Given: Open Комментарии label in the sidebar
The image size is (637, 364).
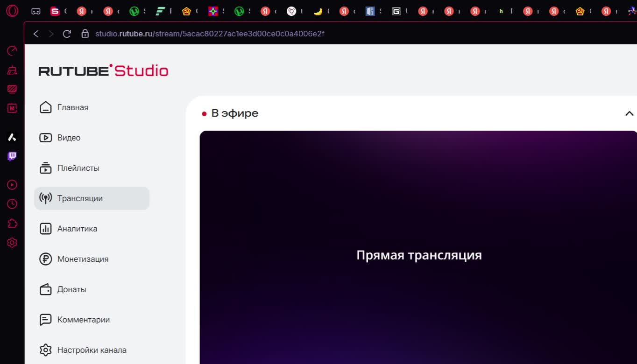Looking at the screenshot, I should click(x=84, y=320).
